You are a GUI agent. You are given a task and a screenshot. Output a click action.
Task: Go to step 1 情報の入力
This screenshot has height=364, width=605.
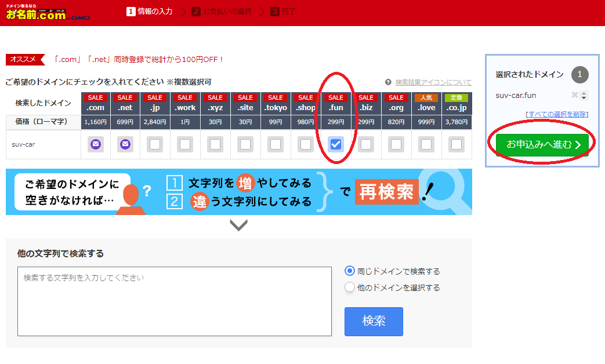(150, 12)
